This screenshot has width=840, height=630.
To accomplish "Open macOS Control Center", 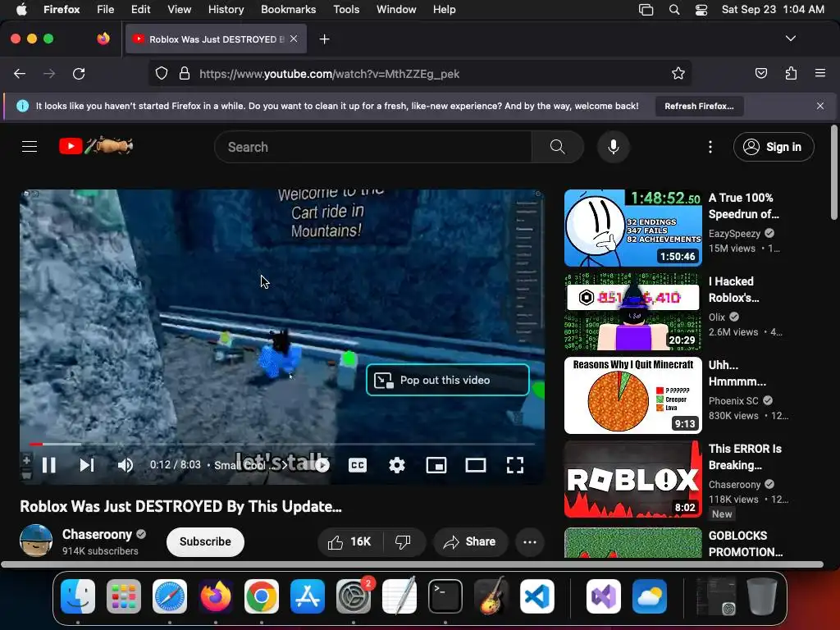I will pos(701,10).
